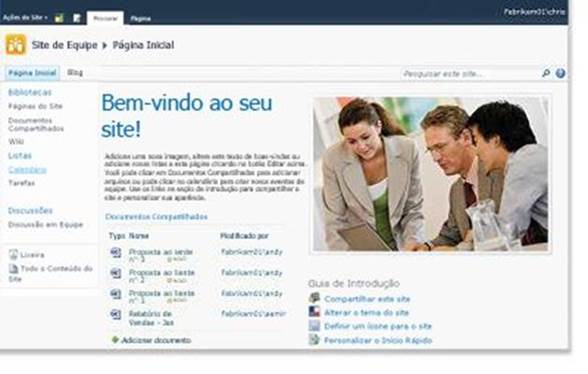The image size is (588, 374).
Task: Open Todo o Conteúdo do Site
Action: click(x=50, y=273)
